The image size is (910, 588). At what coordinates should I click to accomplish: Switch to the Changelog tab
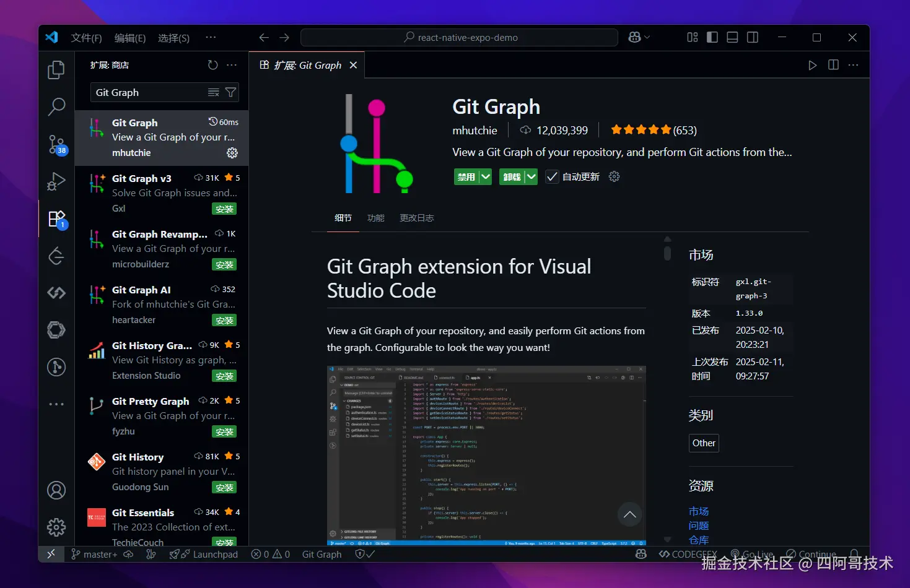point(417,218)
